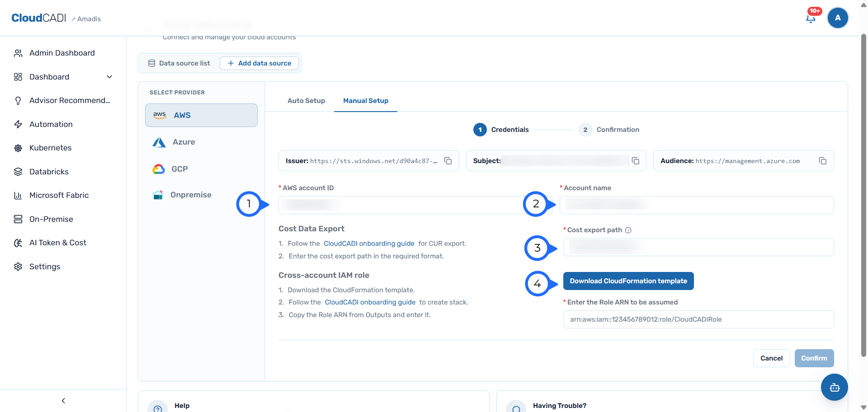Switch to Auto Setup tab
868x412 pixels.
pyautogui.click(x=306, y=101)
